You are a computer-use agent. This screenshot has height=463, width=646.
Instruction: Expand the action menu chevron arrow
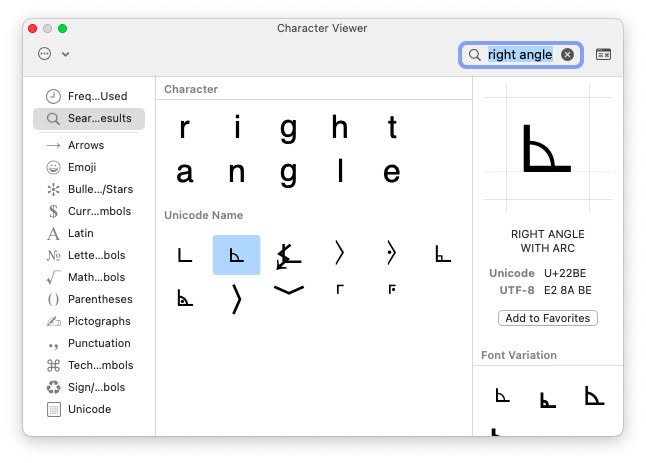click(x=66, y=54)
